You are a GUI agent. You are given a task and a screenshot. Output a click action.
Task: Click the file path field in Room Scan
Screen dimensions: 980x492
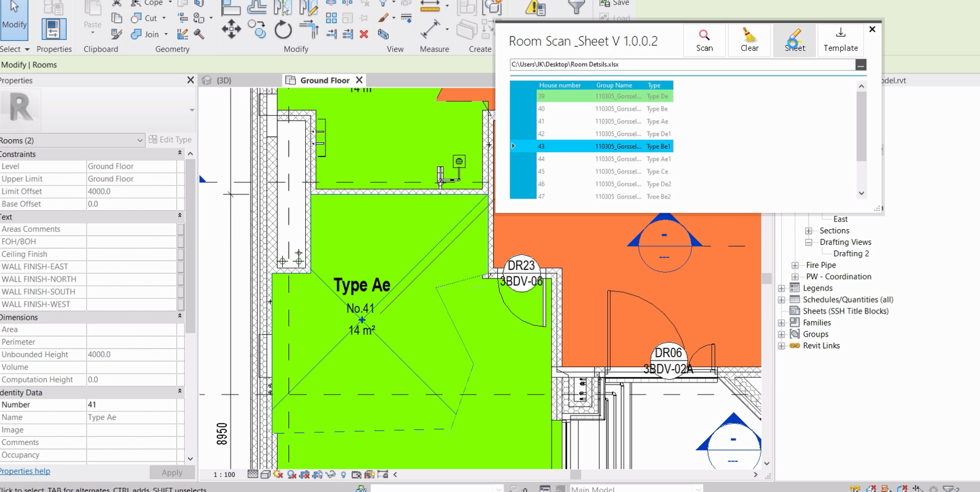[682, 64]
